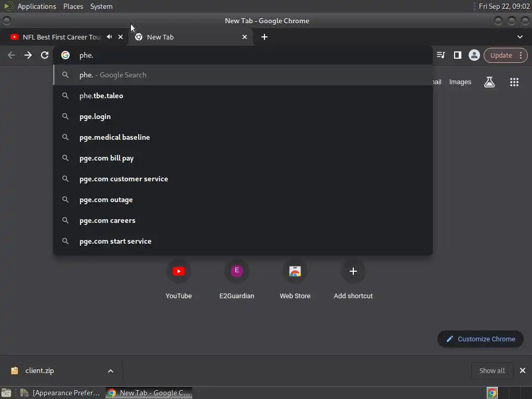Click the clock showing Fri Sep 22

click(x=504, y=6)
